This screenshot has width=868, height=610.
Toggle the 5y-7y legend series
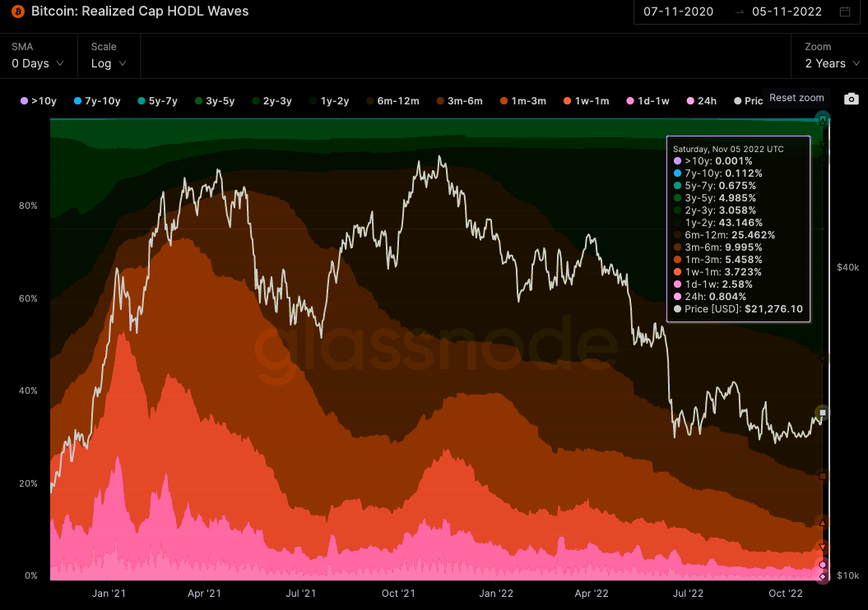click(x=157, y=100)
